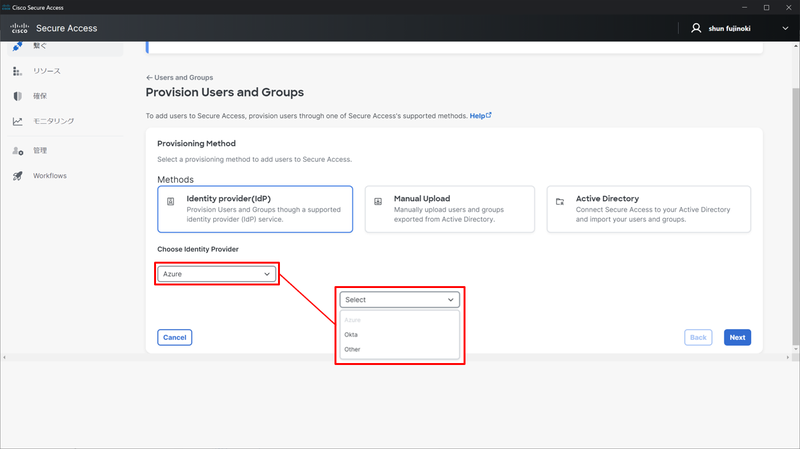Image resolution: width=800 pixels, height=449 pixels.
Task: Open the 繋ぐ connect sidebar icon
Action: point(17,46)
